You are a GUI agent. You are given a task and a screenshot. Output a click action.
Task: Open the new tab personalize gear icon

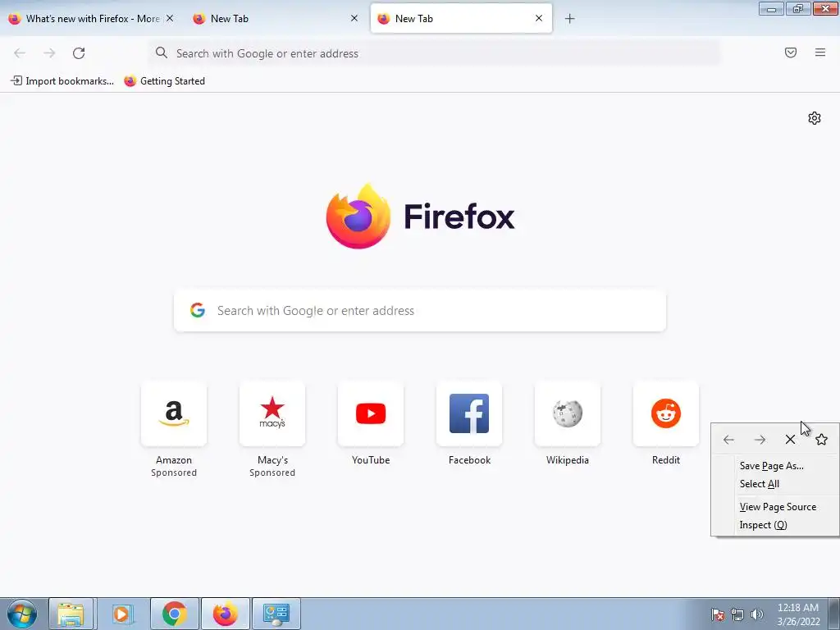(x=815, y=118)
